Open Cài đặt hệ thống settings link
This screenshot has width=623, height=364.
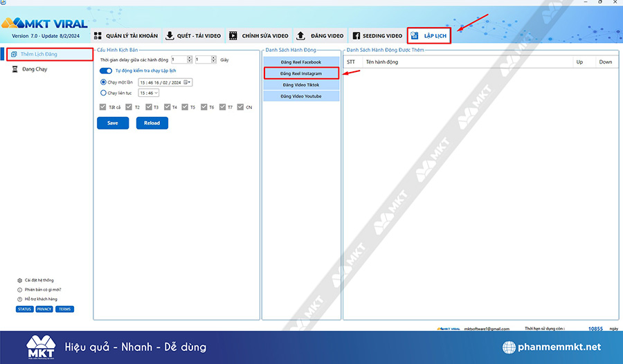pos(39,280)
